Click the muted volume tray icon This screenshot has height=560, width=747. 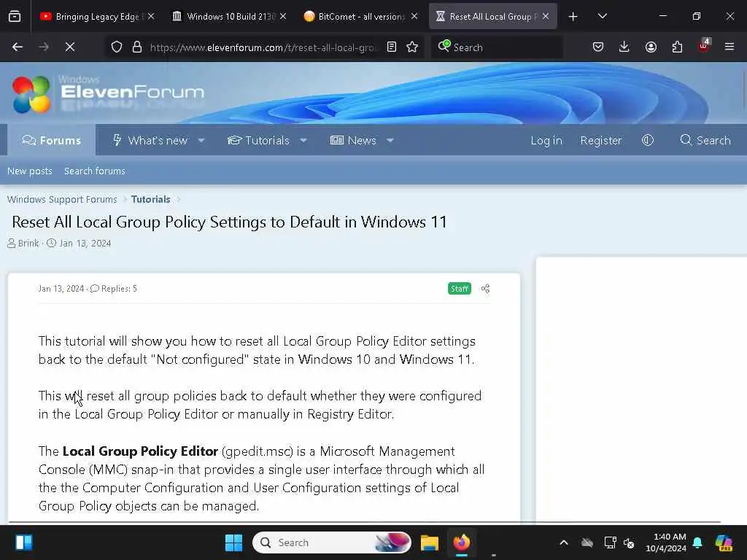tap(629, 542)
